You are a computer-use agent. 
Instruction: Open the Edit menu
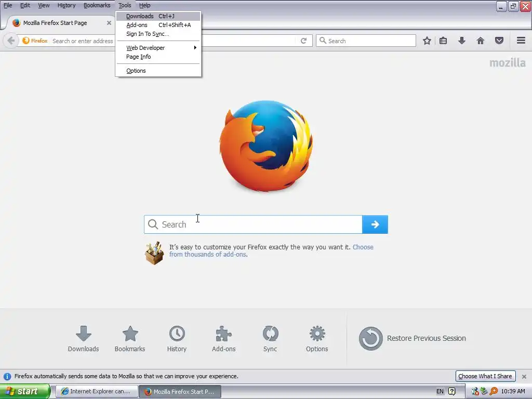click(25, 5)
